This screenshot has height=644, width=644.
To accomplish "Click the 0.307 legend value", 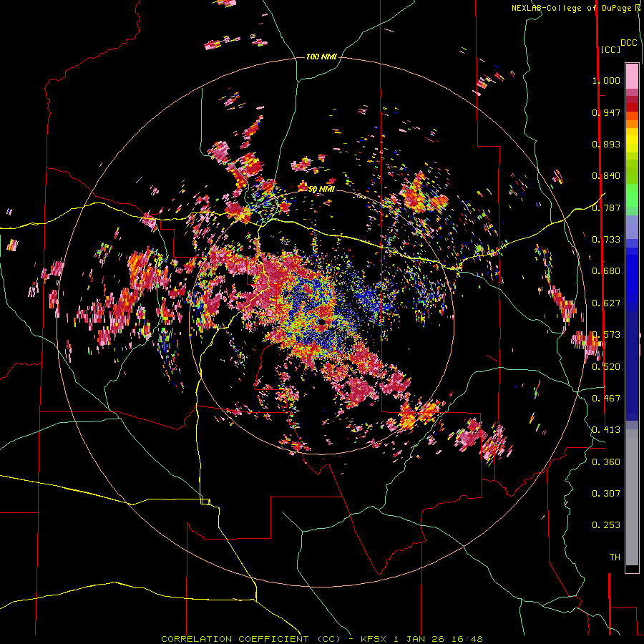I will tap(606, 494).
